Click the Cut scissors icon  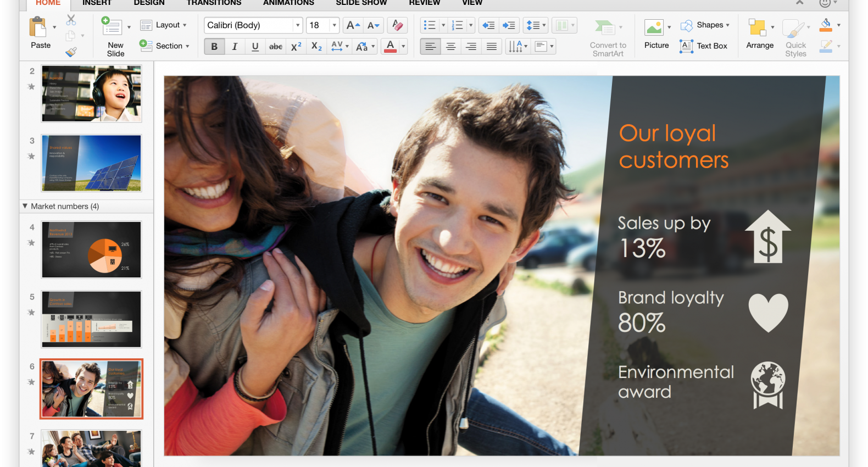pos(71,20)
